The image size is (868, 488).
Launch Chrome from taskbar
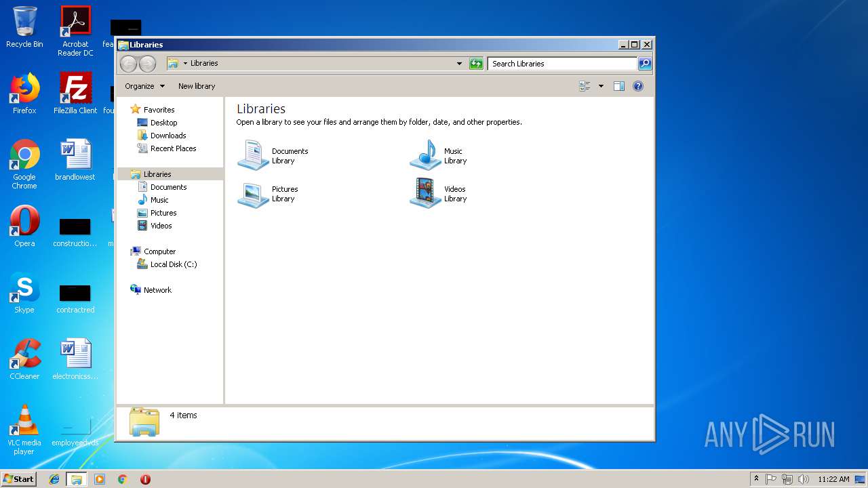pyautogui.click(x=123, y=479)
